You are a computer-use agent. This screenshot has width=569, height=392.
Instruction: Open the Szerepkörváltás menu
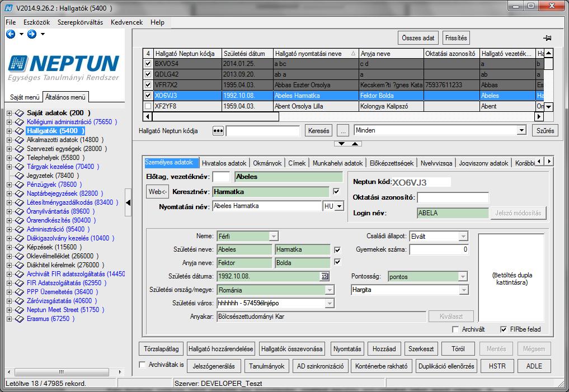click(x=80, y=22)
